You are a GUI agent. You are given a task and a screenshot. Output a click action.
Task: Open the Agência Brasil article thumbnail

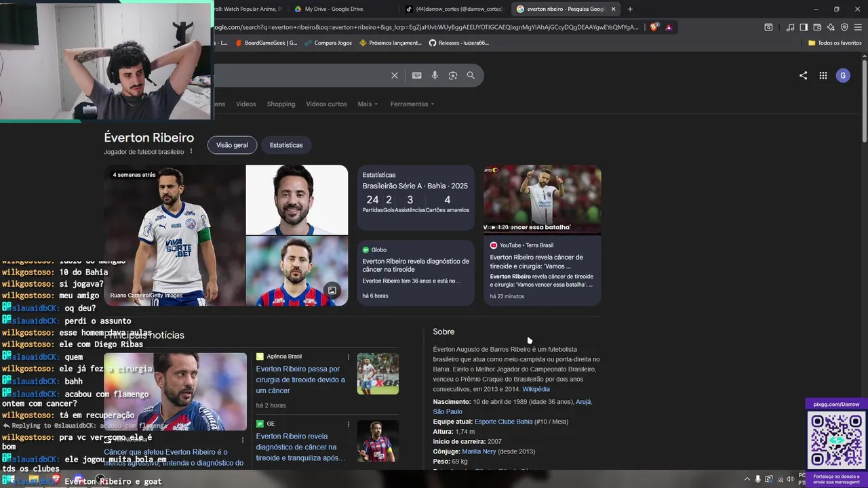pos(378,373)
